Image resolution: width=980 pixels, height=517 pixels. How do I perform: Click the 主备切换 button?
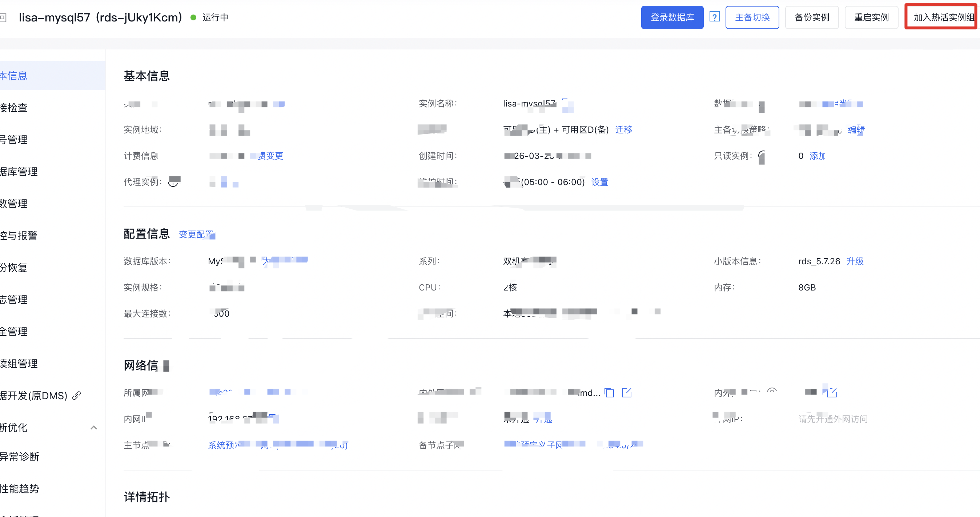click(x=752, y=17)
